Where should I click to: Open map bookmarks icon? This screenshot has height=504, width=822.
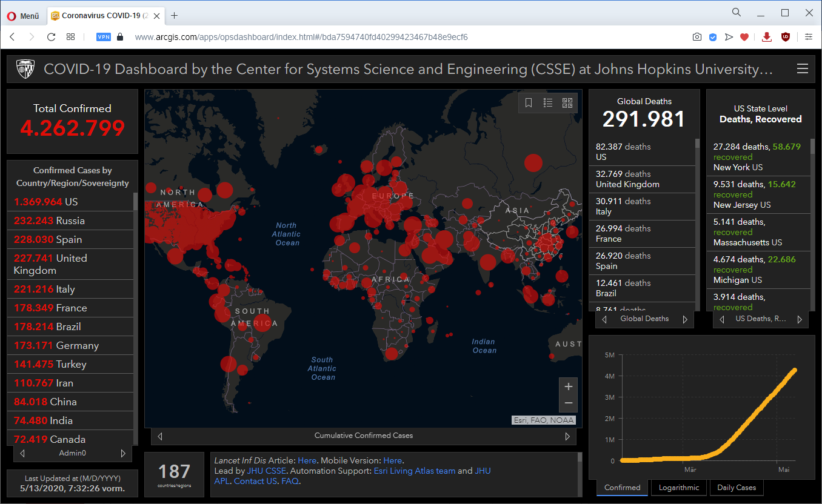(529, 103)
